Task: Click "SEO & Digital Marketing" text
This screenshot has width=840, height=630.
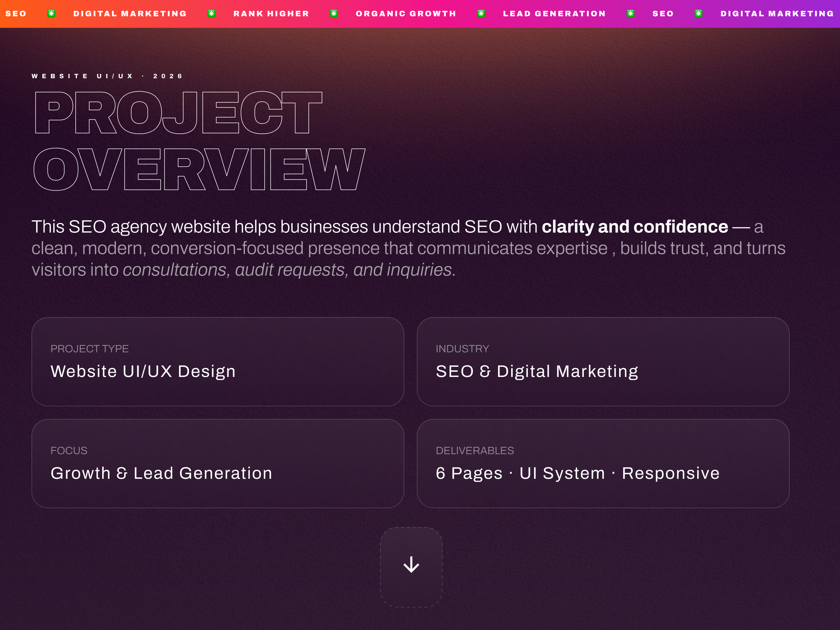Action: [537, 371]
